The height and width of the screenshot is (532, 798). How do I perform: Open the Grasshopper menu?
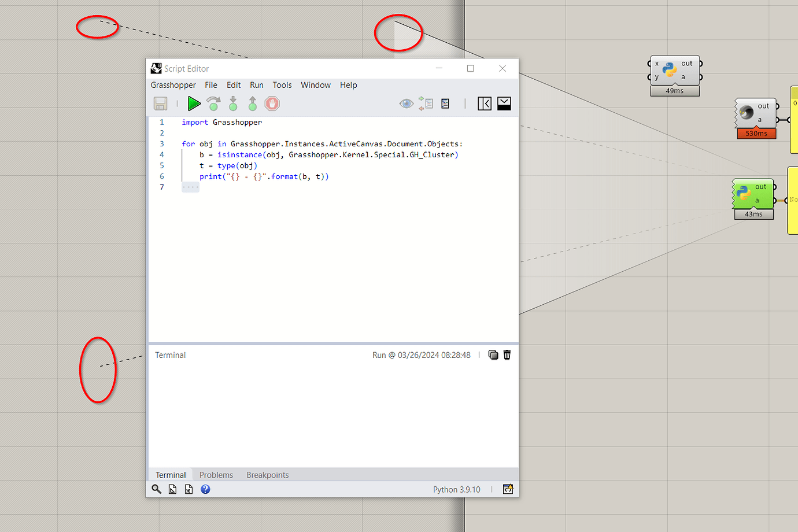(173, 85)
